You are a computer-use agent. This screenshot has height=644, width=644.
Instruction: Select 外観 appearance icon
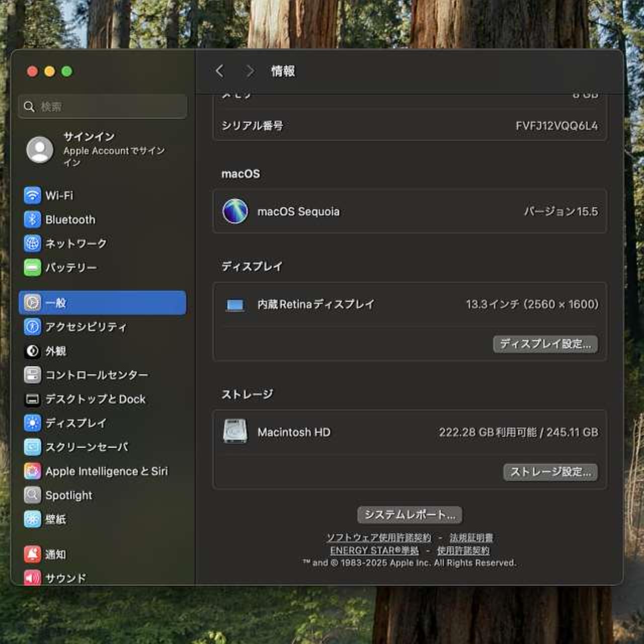point(33,351)
